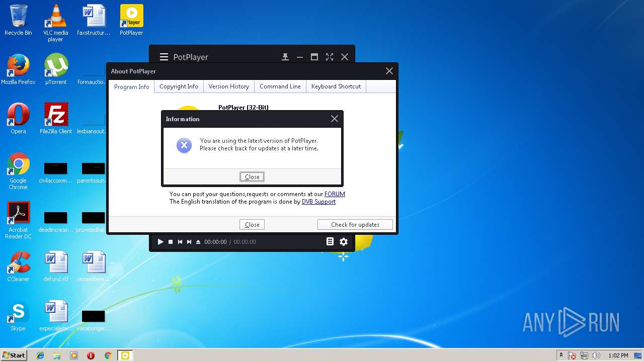This screenshot has width=644, height=362.
Task: Select the PotPlayer desktop shortcut
Action: pos(131,20)
